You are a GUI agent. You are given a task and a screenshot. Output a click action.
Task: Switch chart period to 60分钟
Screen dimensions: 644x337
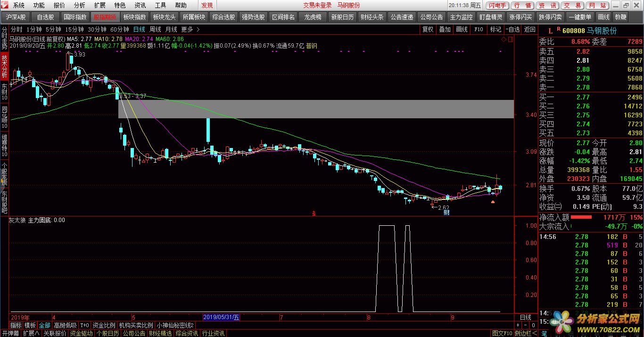click(x=120, y=29)
